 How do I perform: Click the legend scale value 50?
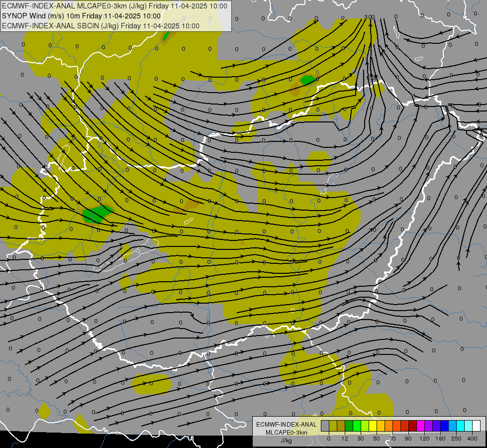tap(377, 439)
